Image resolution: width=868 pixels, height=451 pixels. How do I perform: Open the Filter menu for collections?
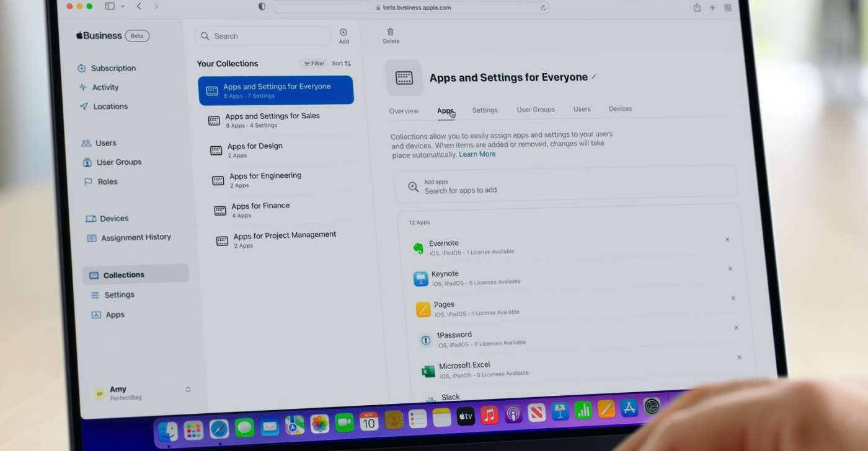click(x=314, y=63)
